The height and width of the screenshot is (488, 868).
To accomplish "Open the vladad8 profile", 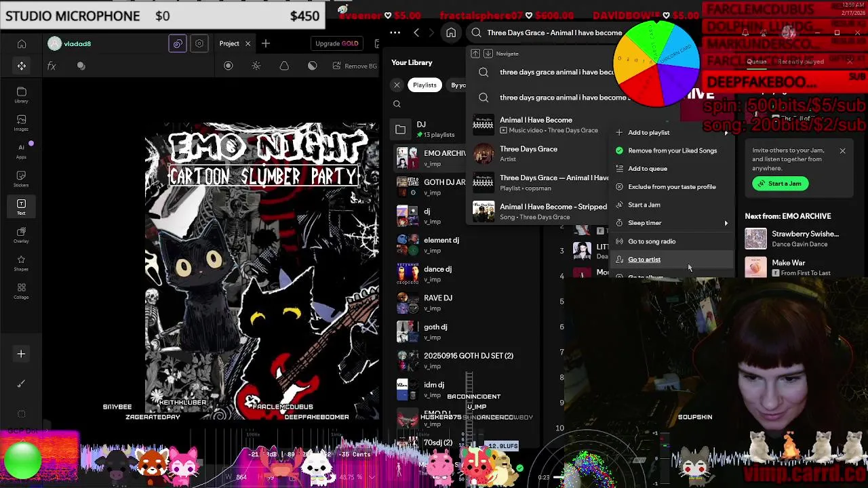I will (x=70, y=44).
